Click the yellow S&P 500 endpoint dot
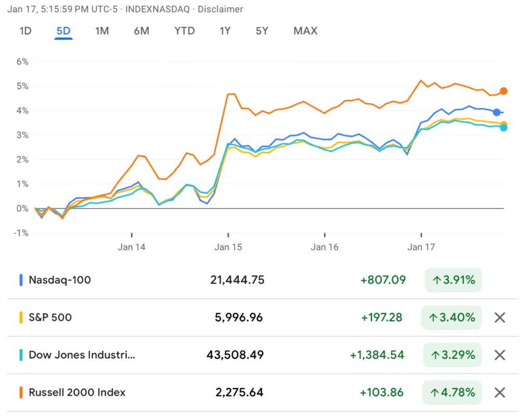Screen dimensions: 532x417 (x=503, y=124)
